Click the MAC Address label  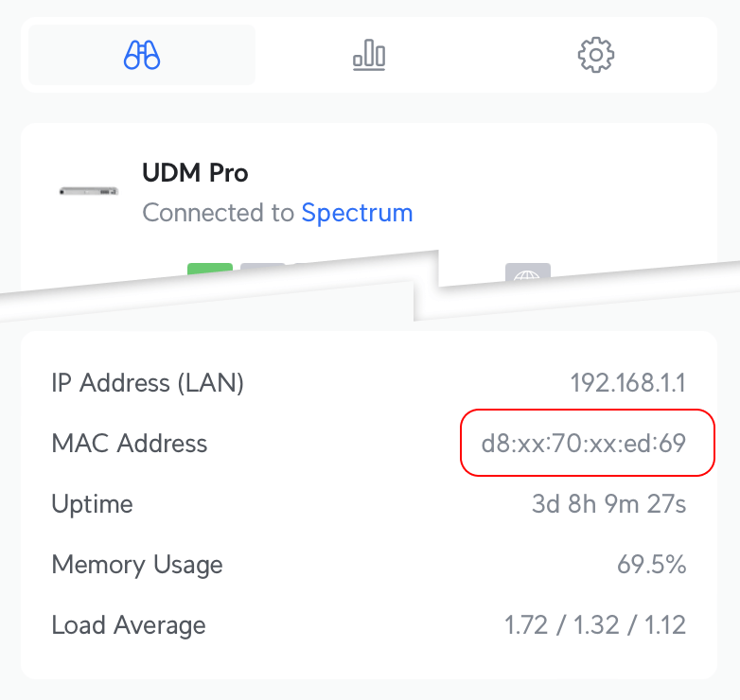click(x=130, y=444)
